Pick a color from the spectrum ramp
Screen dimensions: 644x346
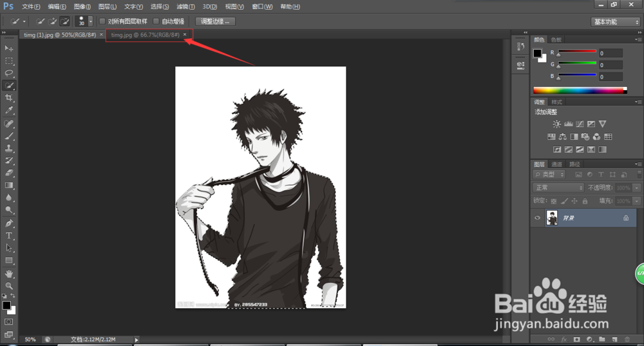580,90
